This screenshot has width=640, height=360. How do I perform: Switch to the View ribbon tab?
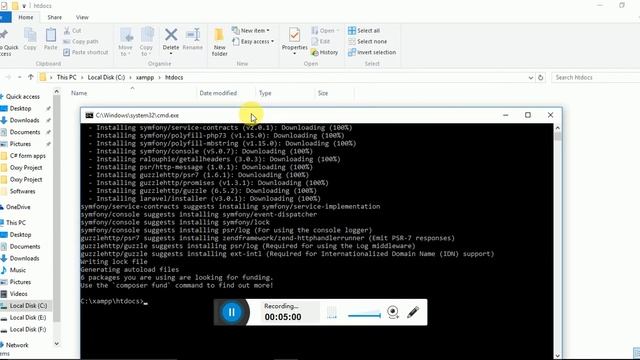click(82, 17)
